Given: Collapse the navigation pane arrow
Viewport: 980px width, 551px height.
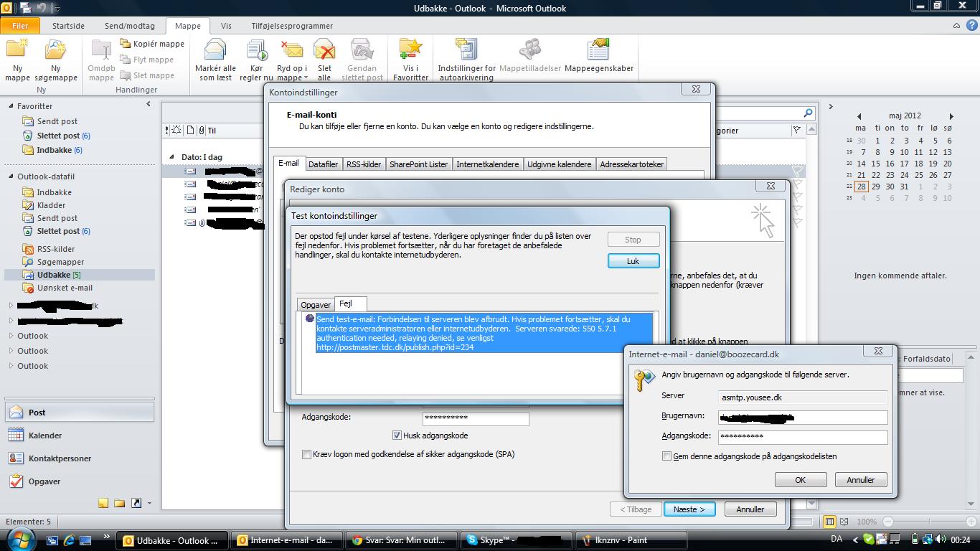Looking at the screenshot, I should tap(149, 105).
